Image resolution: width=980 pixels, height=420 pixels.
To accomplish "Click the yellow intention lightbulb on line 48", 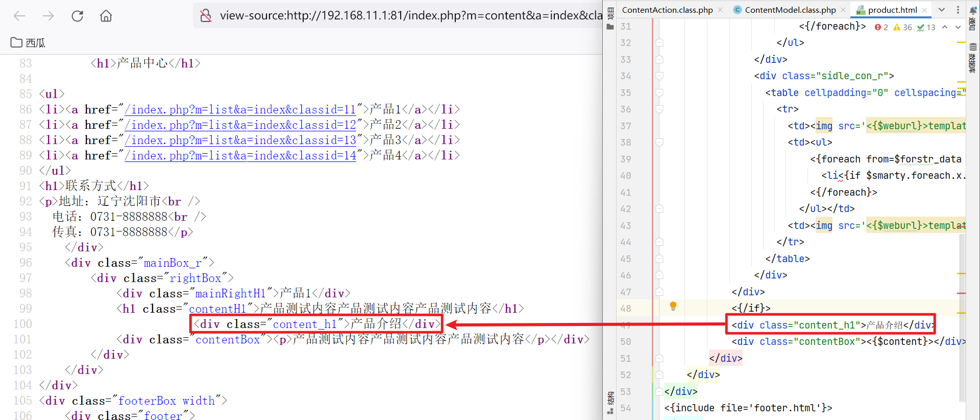I will click(673, 306).
